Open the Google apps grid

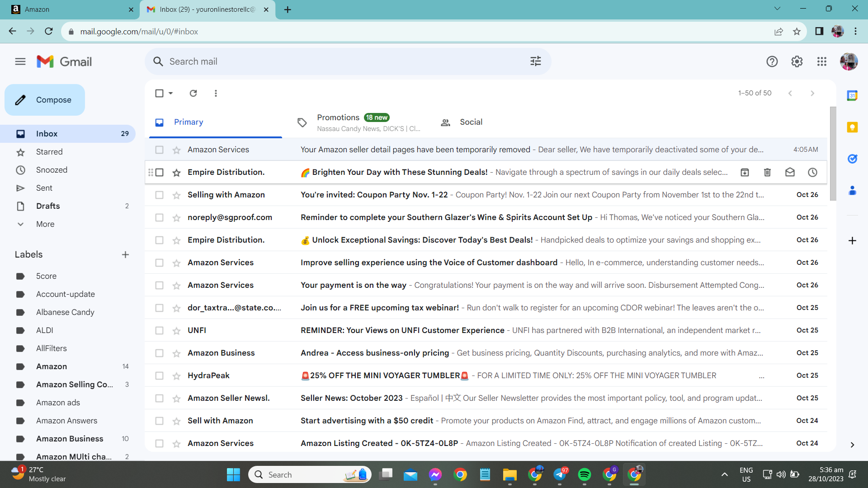pos(822,61)
